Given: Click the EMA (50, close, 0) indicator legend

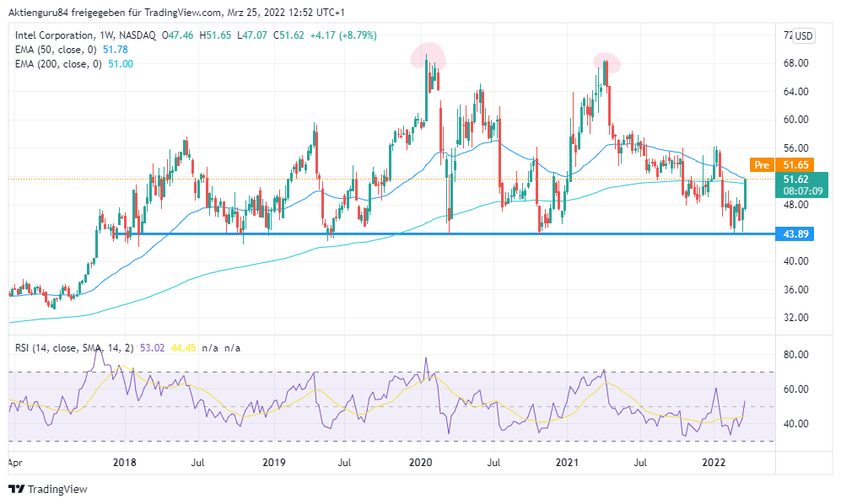Looking at the screenshot, I should [56, 50].
